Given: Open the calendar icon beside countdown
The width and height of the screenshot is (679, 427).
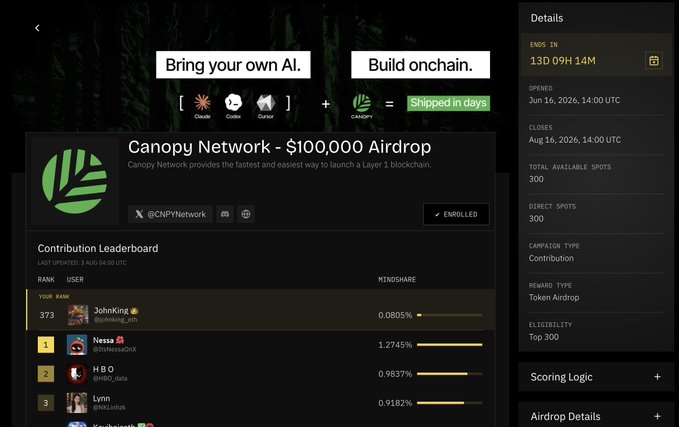Looking at the screenshot, I should tap(653, 60).
